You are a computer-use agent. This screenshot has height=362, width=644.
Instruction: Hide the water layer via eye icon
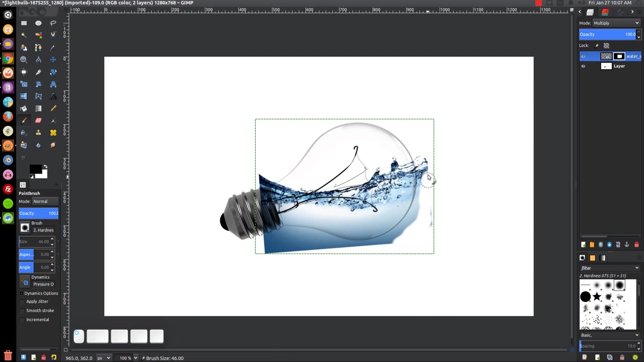[583, 56]
